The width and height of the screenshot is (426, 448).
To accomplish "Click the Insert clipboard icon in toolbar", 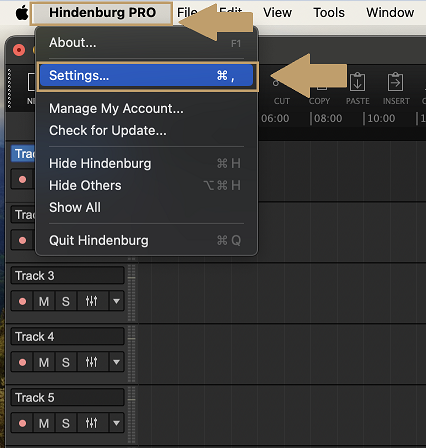I will coord(395,82).
